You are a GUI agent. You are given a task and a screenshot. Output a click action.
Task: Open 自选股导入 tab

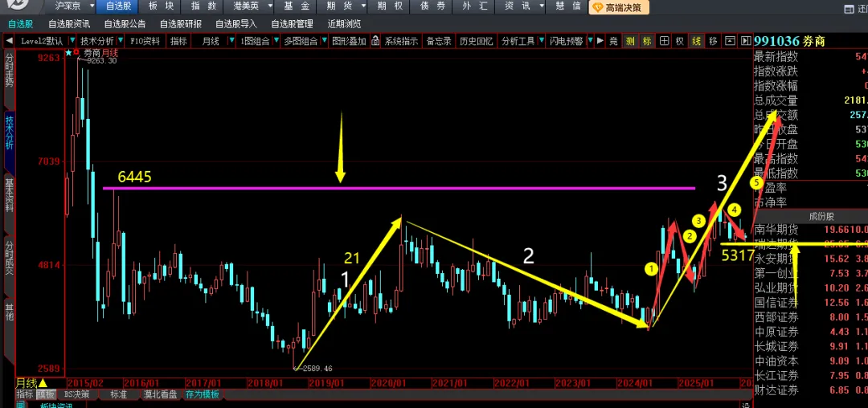point(236,24)
